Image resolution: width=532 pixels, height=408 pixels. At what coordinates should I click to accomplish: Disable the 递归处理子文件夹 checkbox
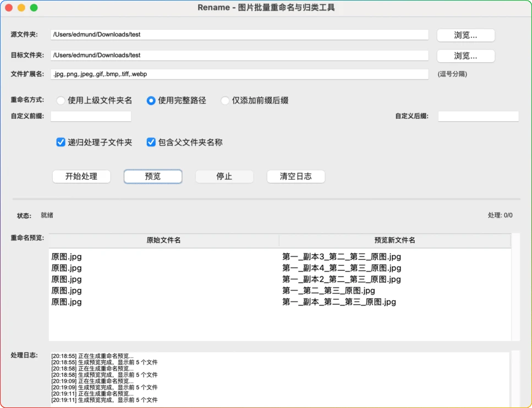point(61,142)
